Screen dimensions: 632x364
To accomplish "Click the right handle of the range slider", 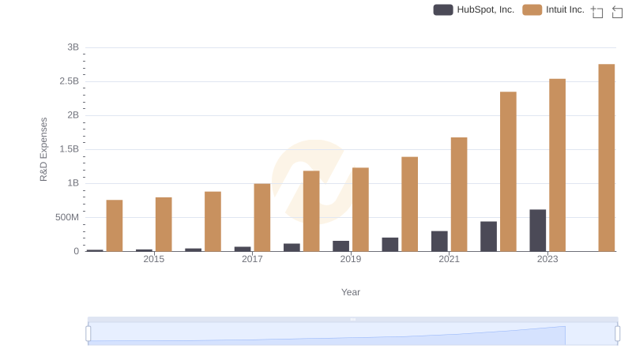I will [618, 334].
